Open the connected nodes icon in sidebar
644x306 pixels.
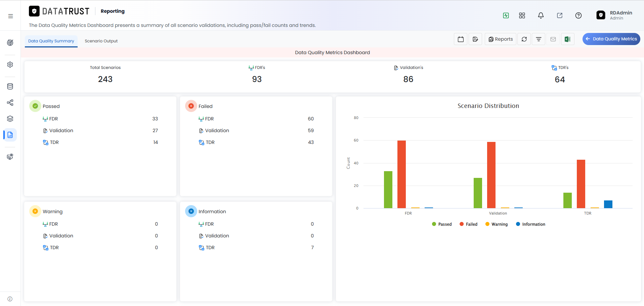click(x=10, y=103)
